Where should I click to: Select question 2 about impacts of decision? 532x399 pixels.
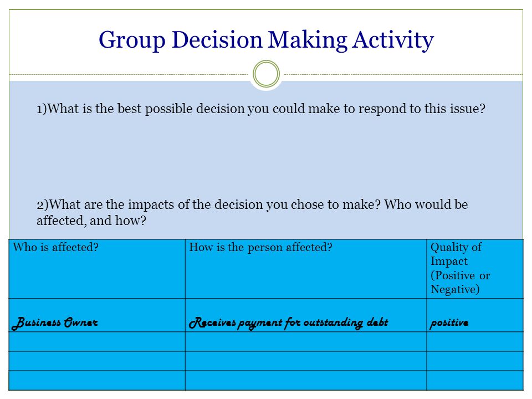tap(252, 212)
